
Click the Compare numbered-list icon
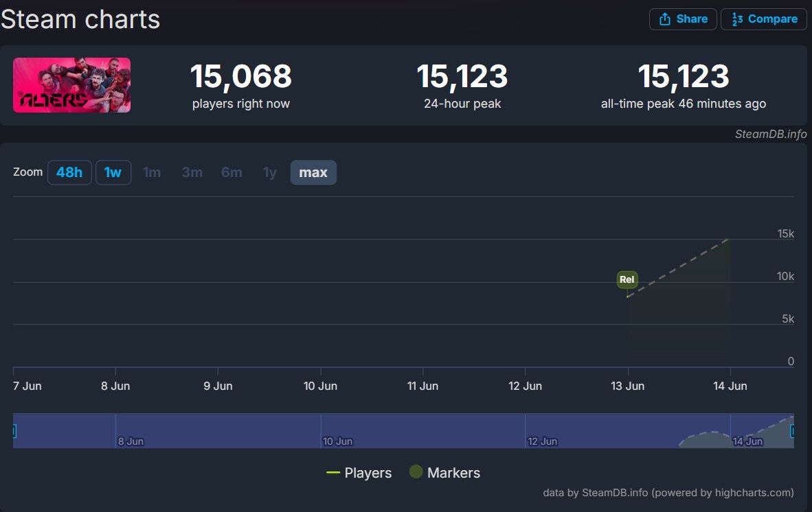coord(737,19)
